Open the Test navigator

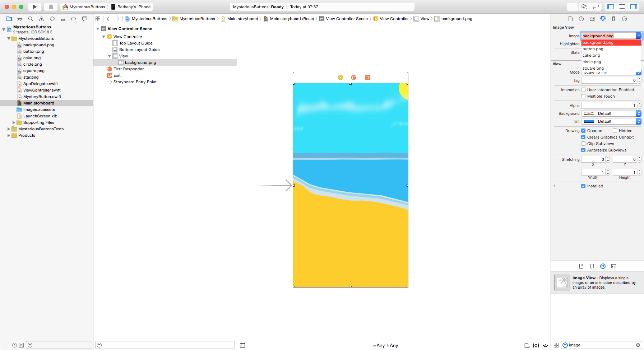[x=52, y=19]
